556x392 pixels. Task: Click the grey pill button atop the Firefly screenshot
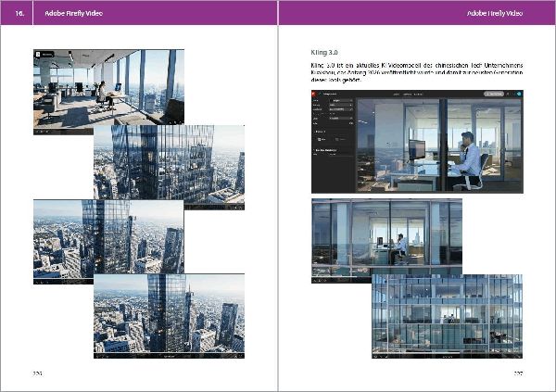point(494,94)
